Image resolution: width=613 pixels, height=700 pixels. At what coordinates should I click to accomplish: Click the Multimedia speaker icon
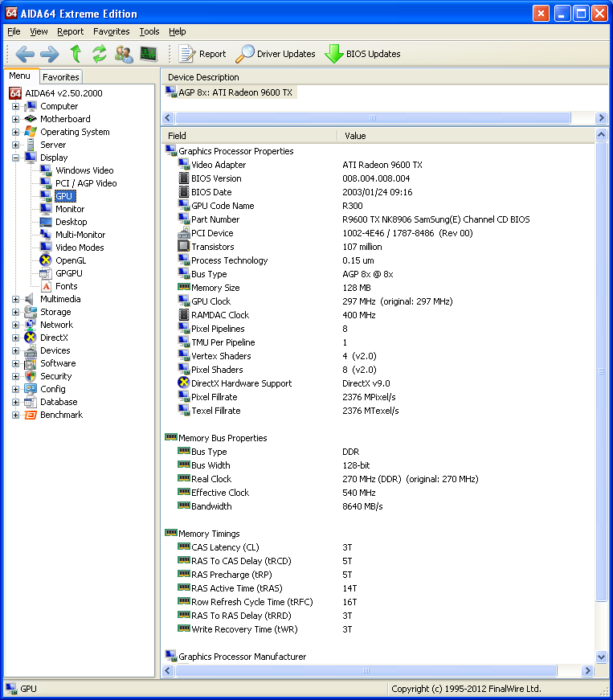point(30,299)
